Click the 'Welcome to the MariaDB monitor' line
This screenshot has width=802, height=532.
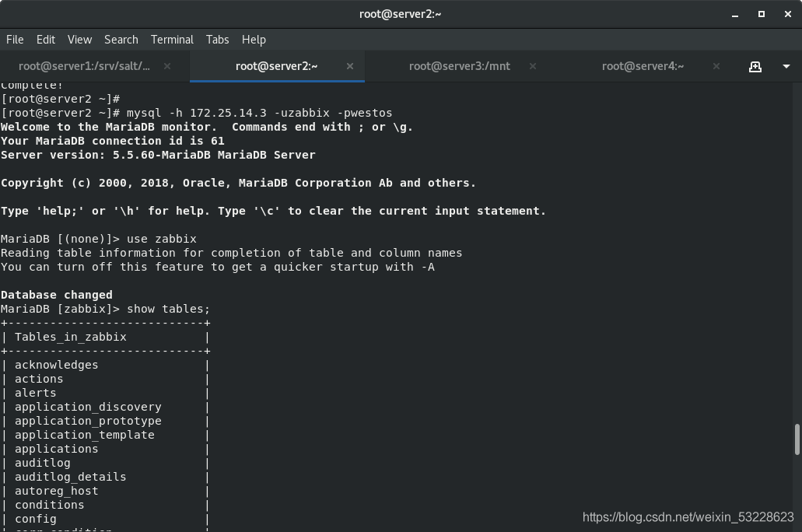[x=207, y=127]
